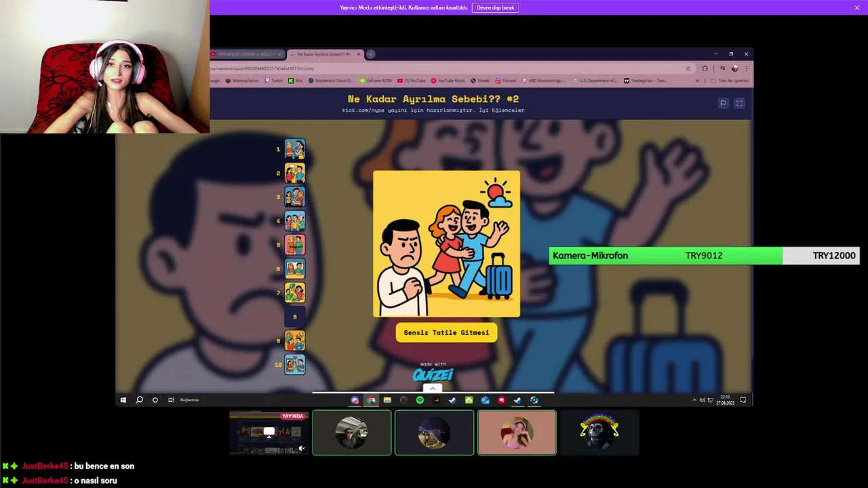
Task: Open the taskbar clock showing 22:10
Action: coord(725,400)
